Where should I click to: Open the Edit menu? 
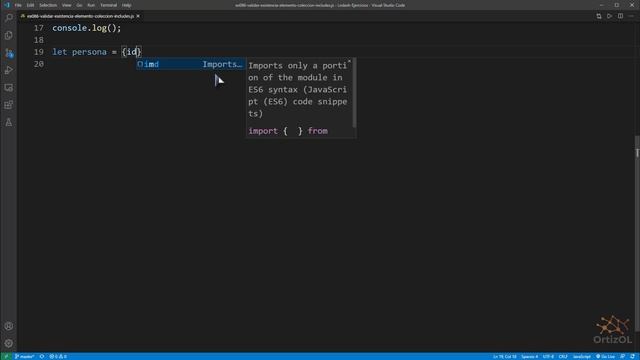[31, 5]
